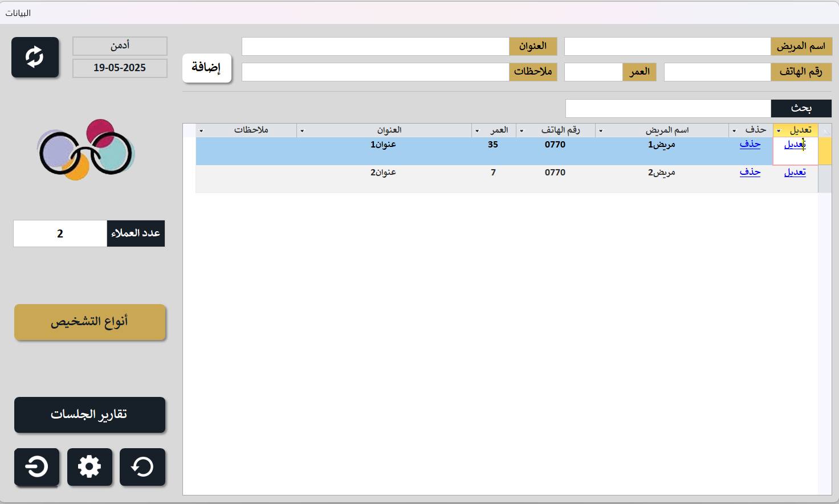The image size is (839, 504).
Task: Focus the اسم المريض input field
Action: pyautogui.click(x=667, y=47)
